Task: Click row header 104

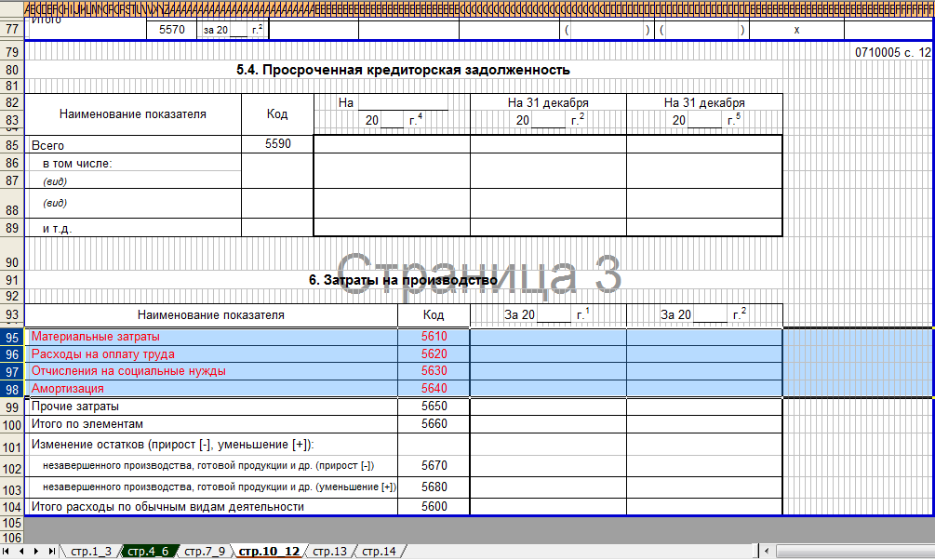Action: (11, 507)
